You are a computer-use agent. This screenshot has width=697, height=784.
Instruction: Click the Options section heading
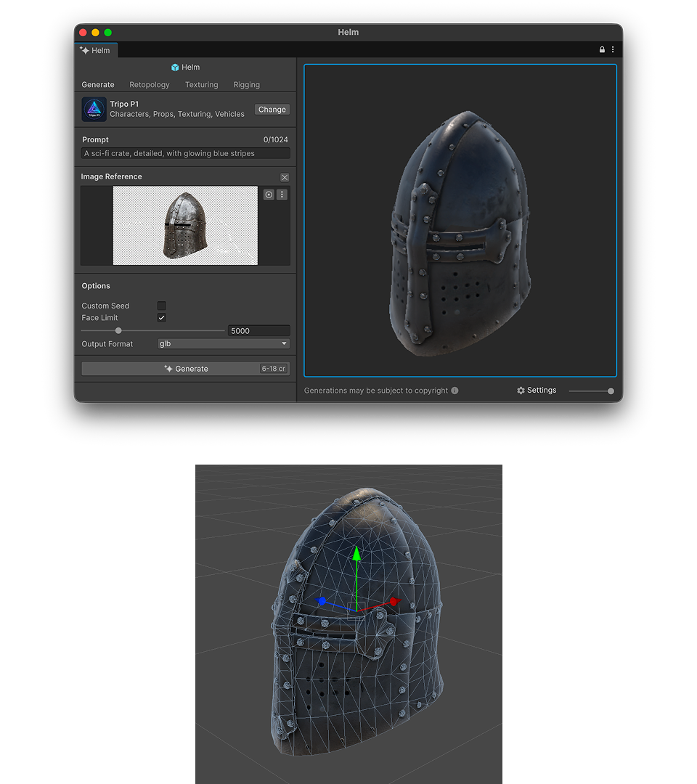tap(96, 286)
